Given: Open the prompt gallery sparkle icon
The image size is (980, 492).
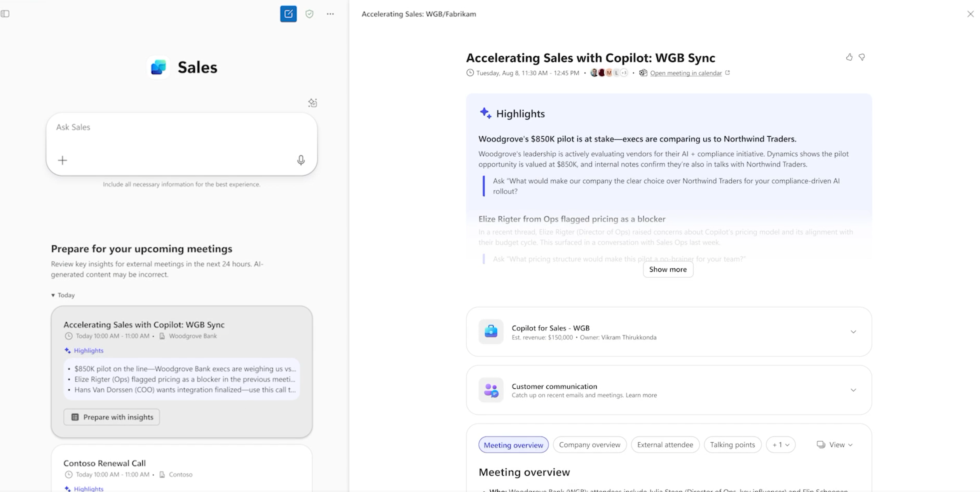Looking at the screenshot, I should point(312,103).
